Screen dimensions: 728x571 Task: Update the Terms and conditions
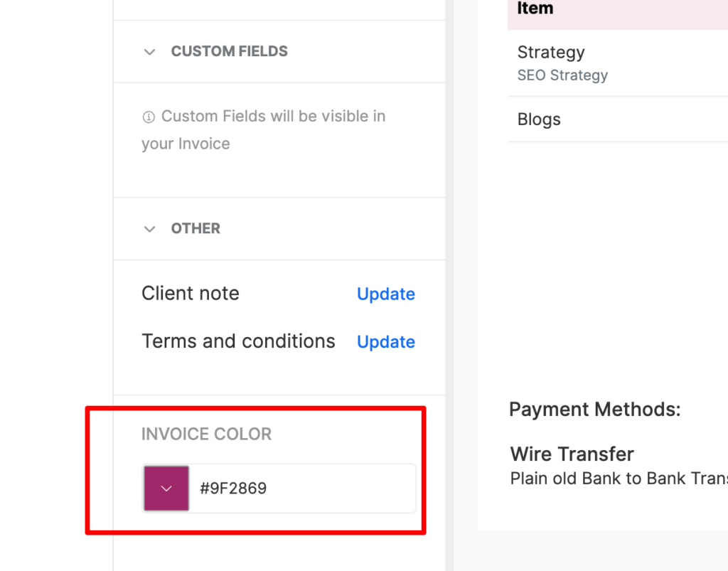pyautogui.click(x=385, y=342)
